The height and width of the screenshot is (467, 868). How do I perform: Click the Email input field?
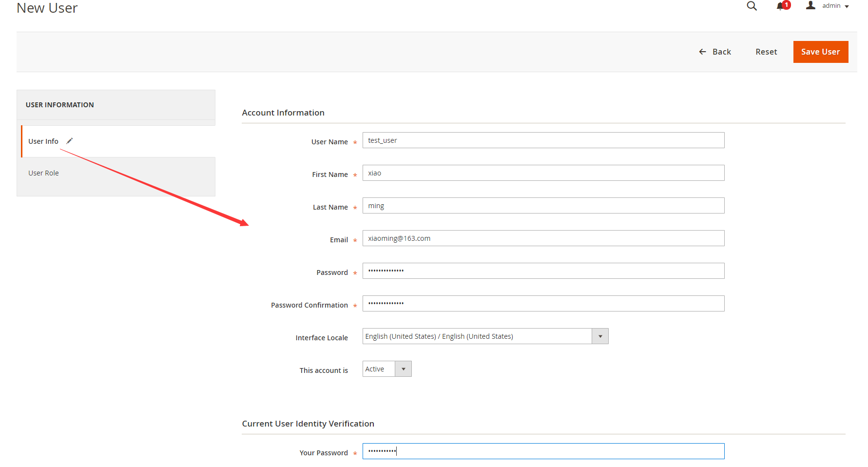pyautogui.click(x=543, y=238)
